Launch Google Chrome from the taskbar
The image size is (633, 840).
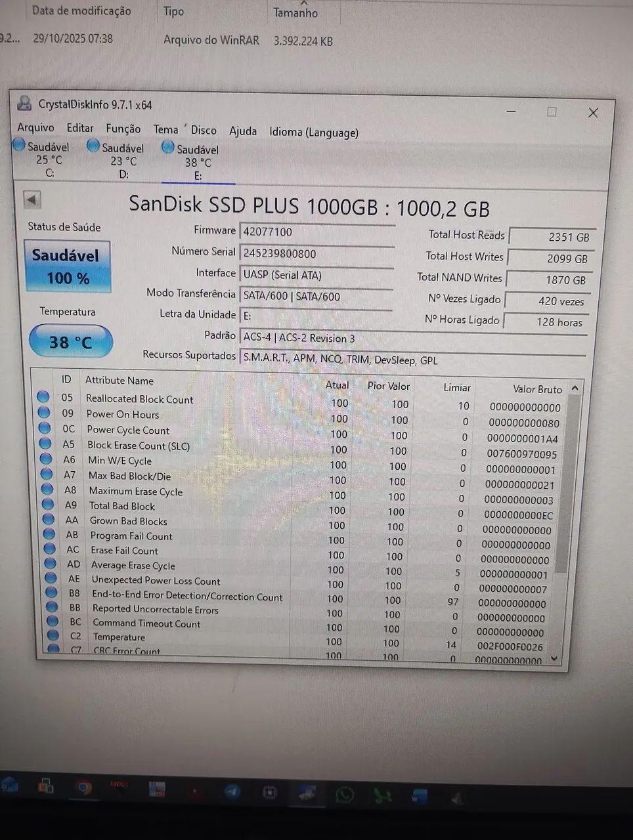pyautogui.click(x=84, y=791)
